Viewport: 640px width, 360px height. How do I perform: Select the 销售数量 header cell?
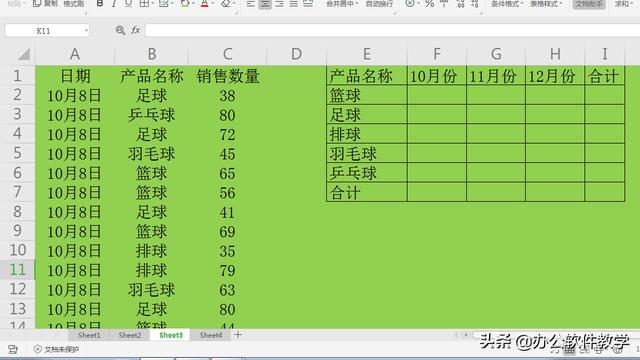(x=227, y=76)
